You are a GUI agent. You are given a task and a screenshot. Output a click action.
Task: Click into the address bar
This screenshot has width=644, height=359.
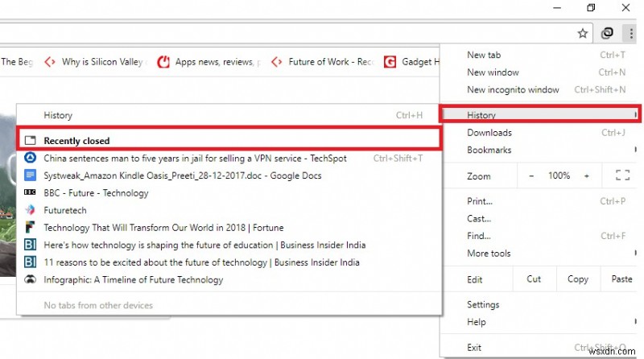tap(287, 33)
